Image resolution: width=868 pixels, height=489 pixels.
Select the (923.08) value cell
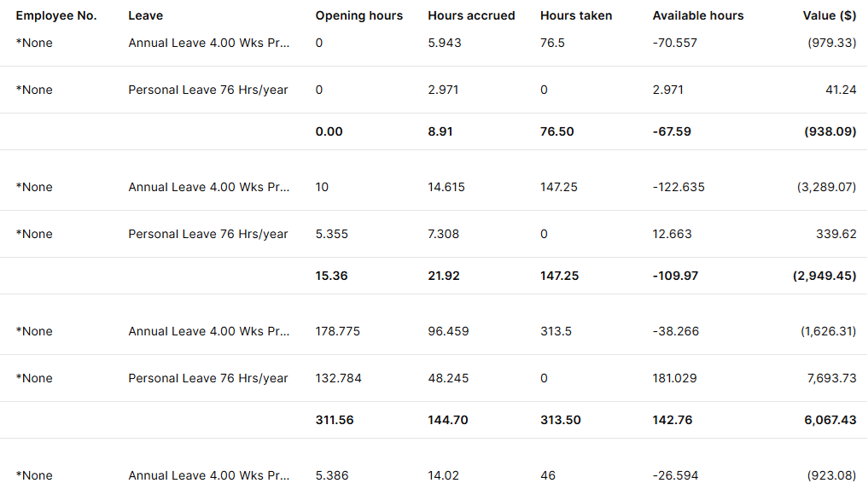(831, 475)
